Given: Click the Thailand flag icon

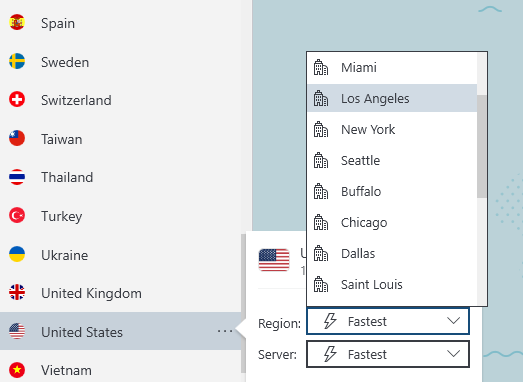Looking at the screenshot, I should [17, 177].
